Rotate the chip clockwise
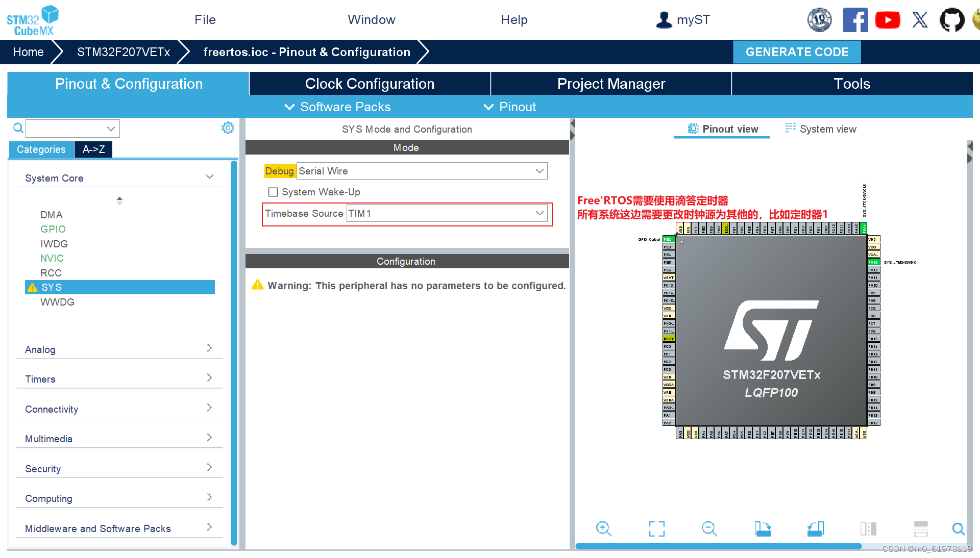Screen dimensions: 980x558 (x=763, y=529)
